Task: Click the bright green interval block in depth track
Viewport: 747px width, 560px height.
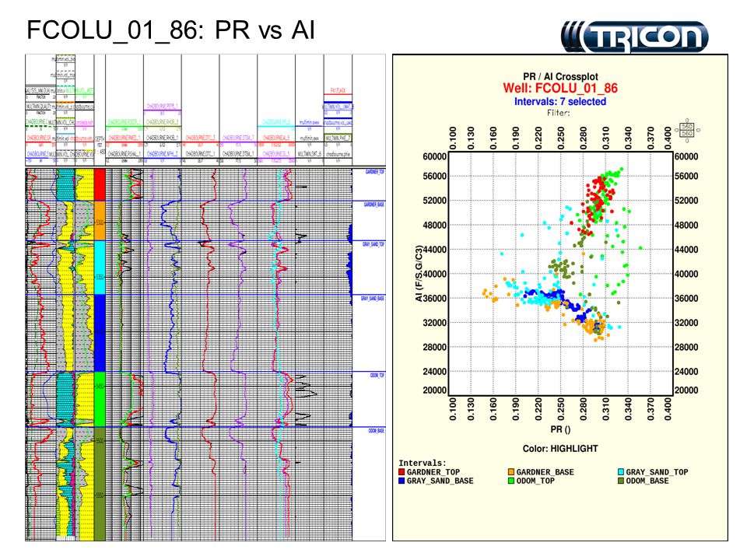Action: 100,400
